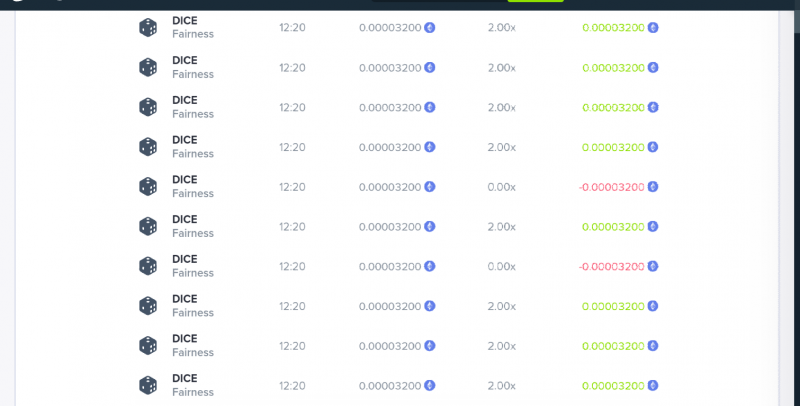Viewport: 800px width, 406px height.
Task: Select upper 0.00x multiplier value
Action: 502,187
